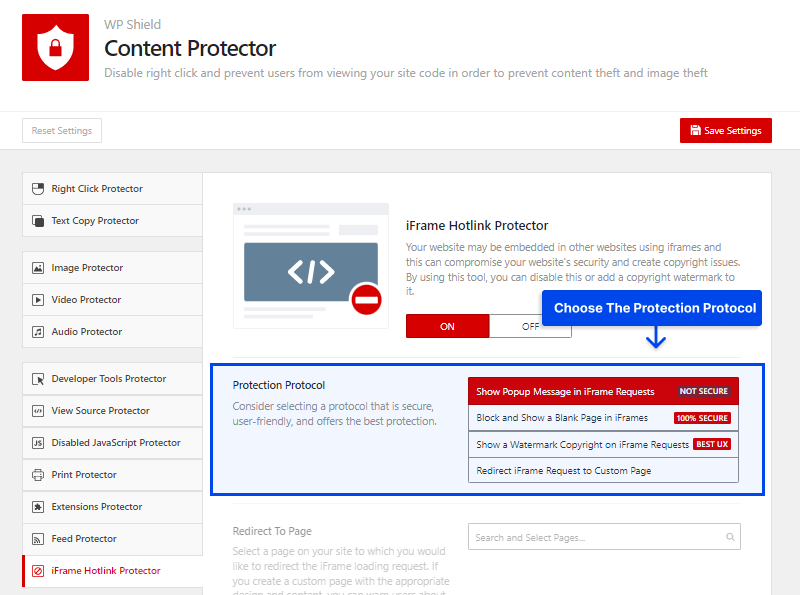Click the Save Settings button
800x595 pixels.
pos(726,131)
